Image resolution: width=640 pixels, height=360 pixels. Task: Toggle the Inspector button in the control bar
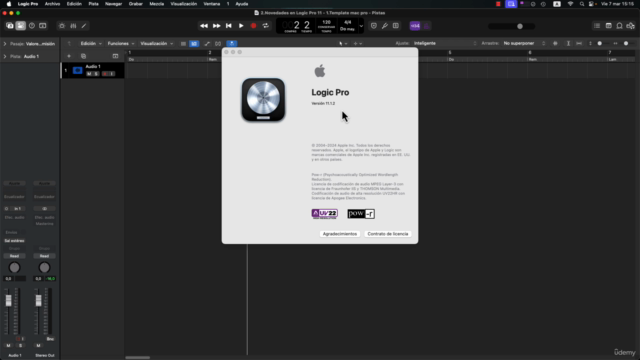tap(20, 26)
